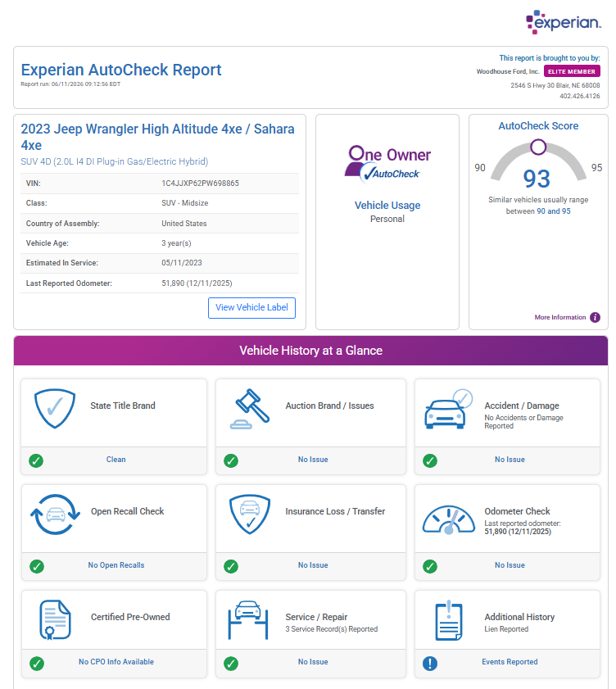
Task: Click the Lien Reported text
Action: coord(506,629)
